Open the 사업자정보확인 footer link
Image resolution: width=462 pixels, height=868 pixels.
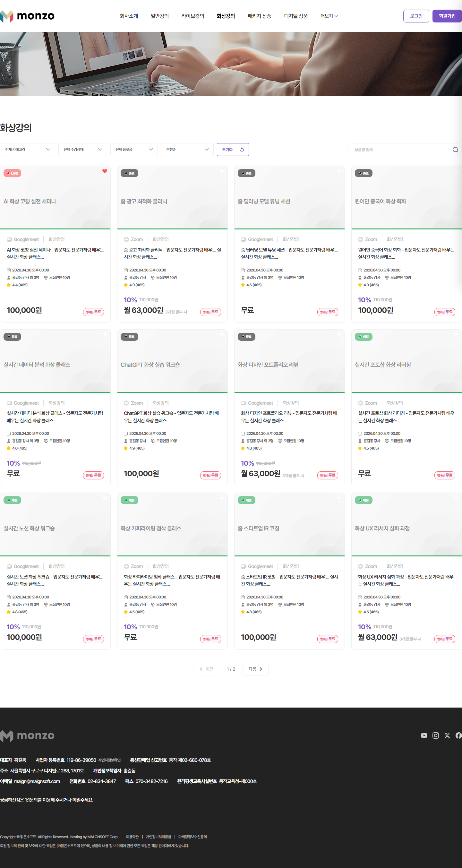109,760
